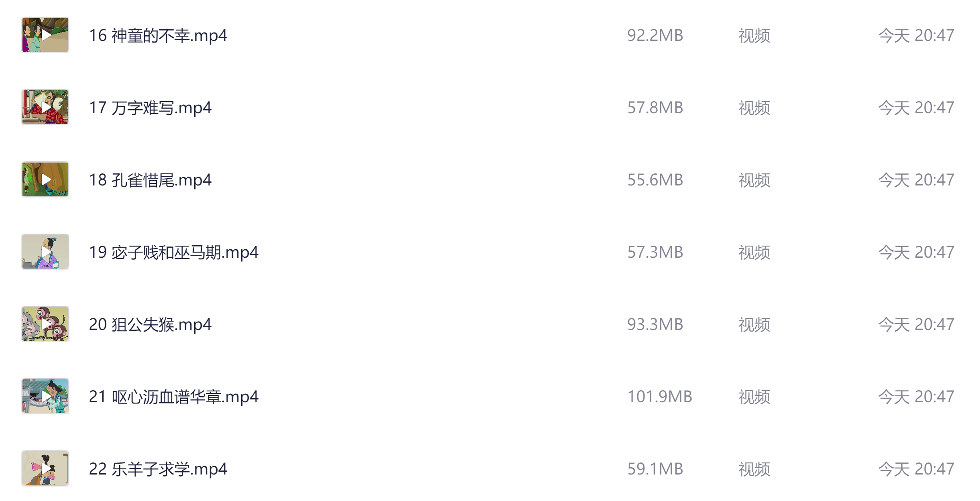
Task: Open the file 22 乐羊子求学.mp4
Action: pyautogui.click(x=159, y=468)
